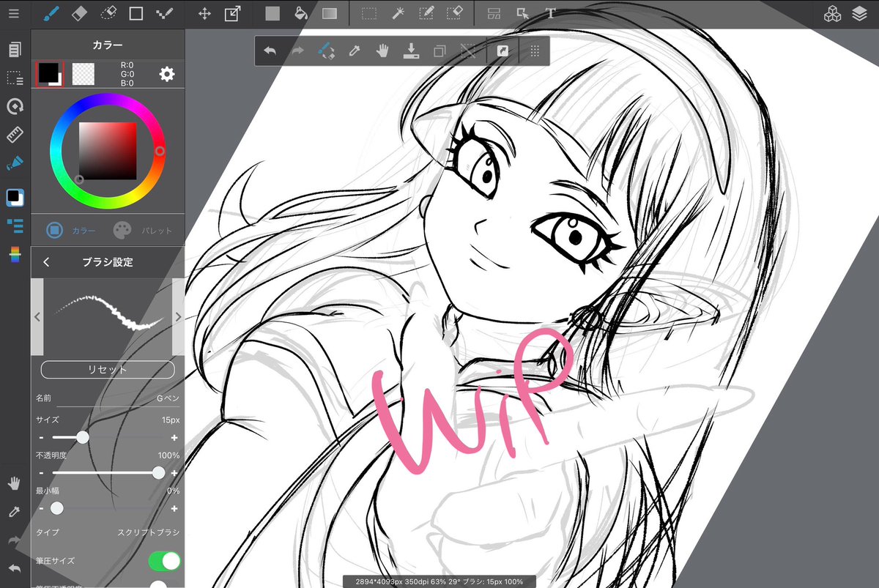
Task: Open the sidebar edit menu document icon
Action: coord(15,50)
